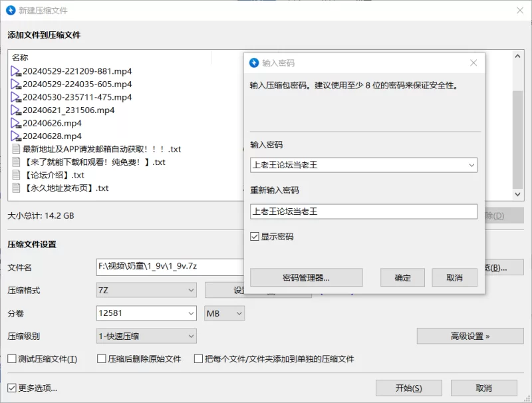Click the file list scrollbar down arrow

click(517, 194)
